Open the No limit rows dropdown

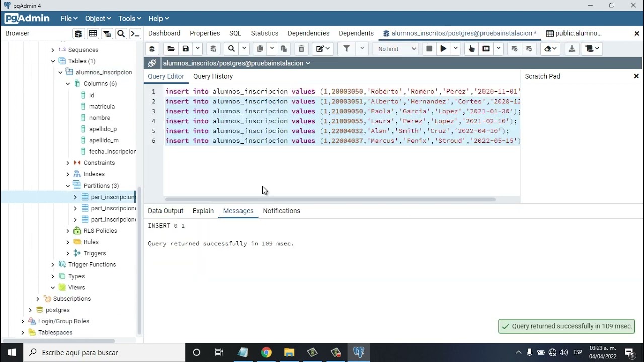[396, 49]
